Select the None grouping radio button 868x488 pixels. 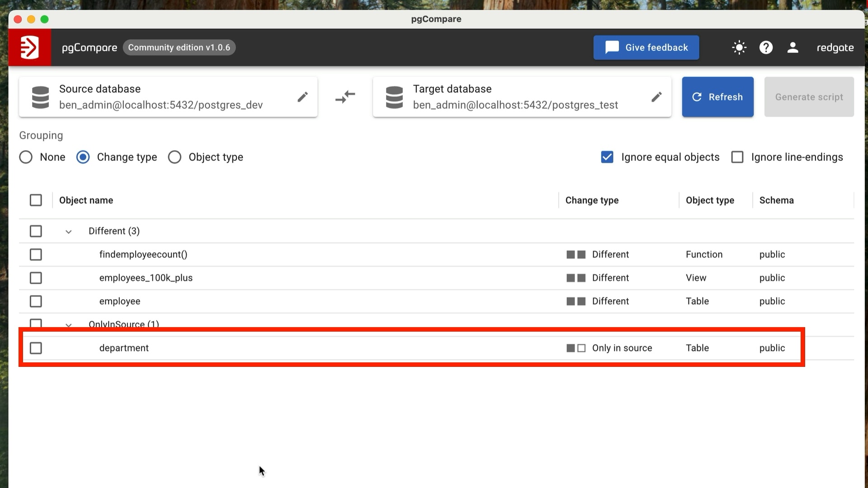(x=26, y=157)
